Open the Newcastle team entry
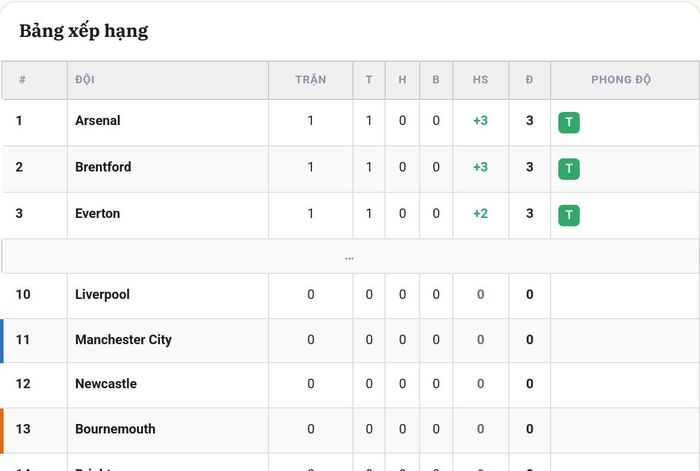 pos(106,383)
